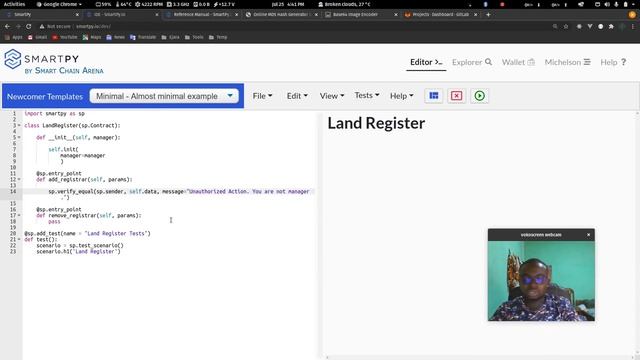Open the Newcomer Templates dropdown
This screenshot has height=360, width=640.
click(164, 96)
